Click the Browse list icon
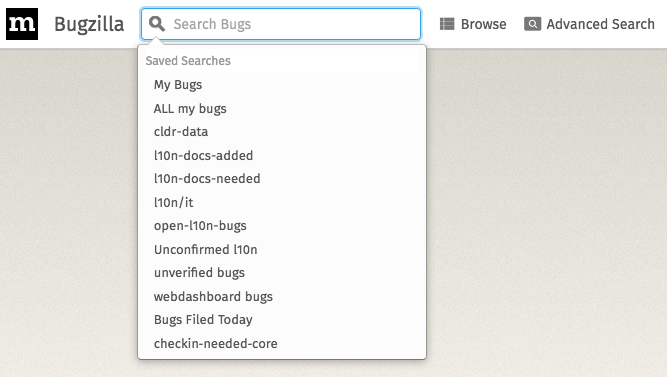This screenshot has height=377, width=667. point(447,24)
